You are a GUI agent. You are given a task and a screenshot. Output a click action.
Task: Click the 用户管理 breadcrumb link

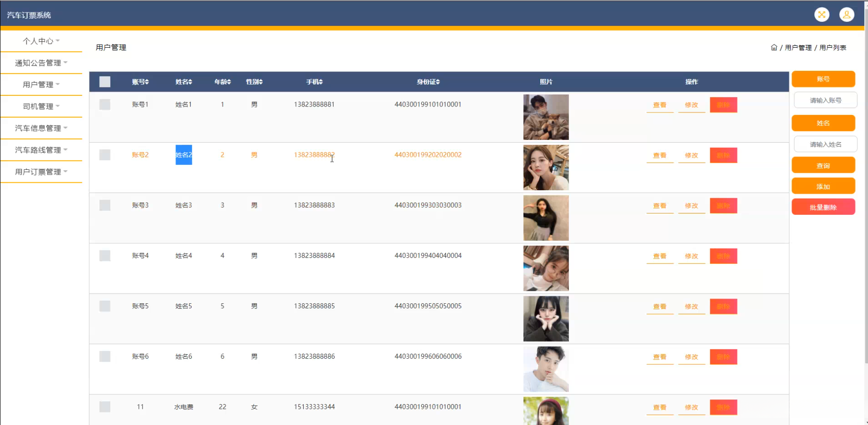click(x=798, y=48)
